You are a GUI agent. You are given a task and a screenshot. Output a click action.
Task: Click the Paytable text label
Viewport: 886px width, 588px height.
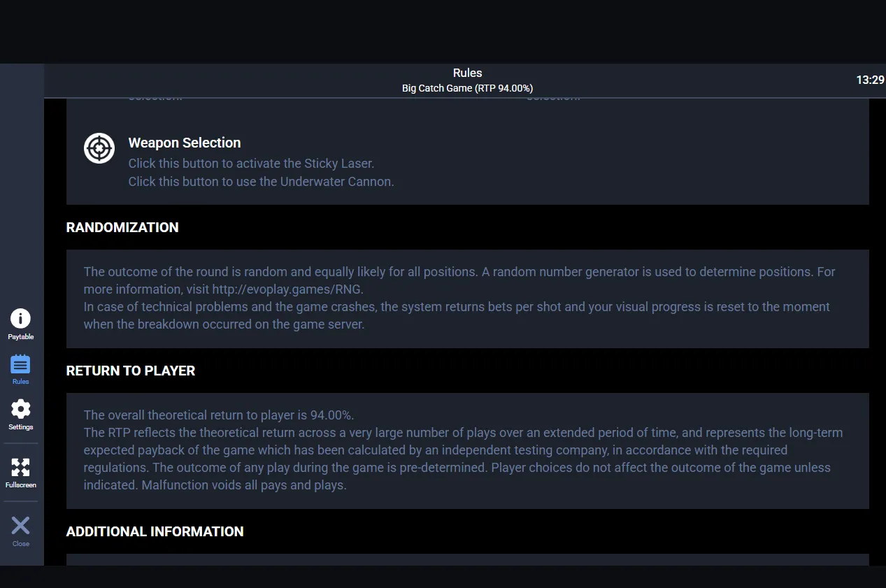click(x=20, y=337)
